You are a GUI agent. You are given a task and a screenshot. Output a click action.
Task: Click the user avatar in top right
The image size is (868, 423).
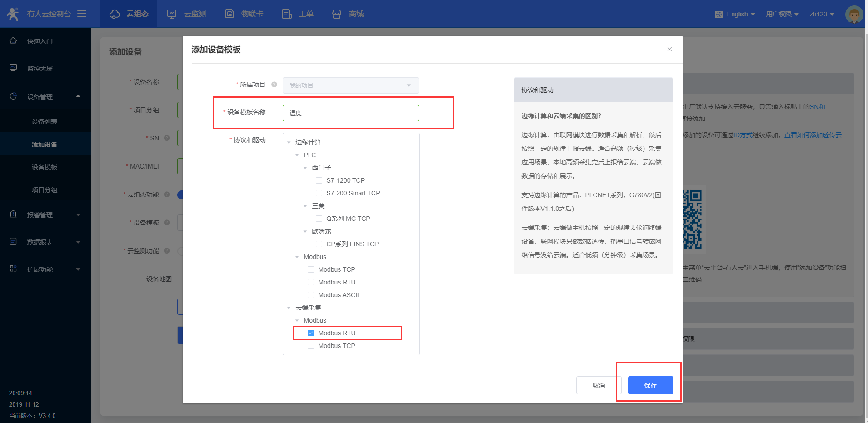tap(854, 15)
